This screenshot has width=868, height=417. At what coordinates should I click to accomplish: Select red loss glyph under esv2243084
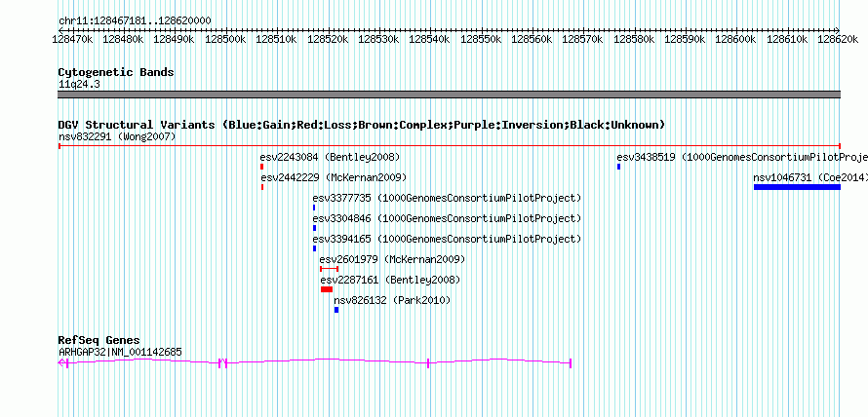pos(261,167)
